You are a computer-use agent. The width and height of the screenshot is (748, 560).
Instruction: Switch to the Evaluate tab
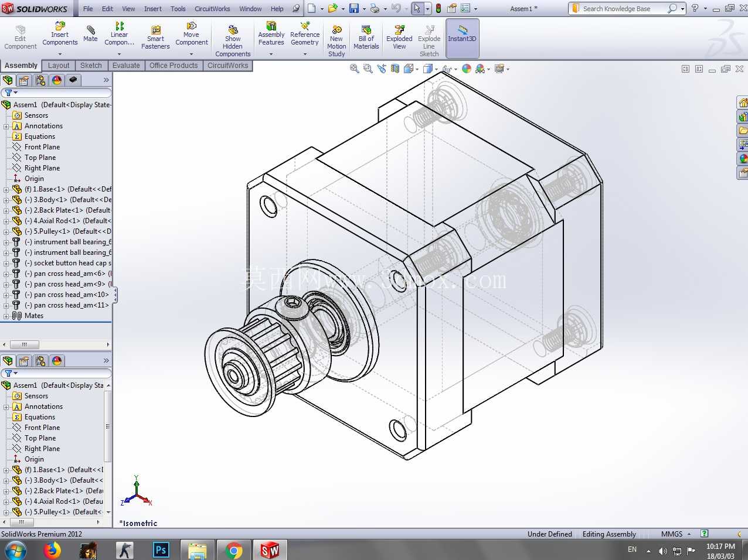pyautogui.click(x=126, y=66)
